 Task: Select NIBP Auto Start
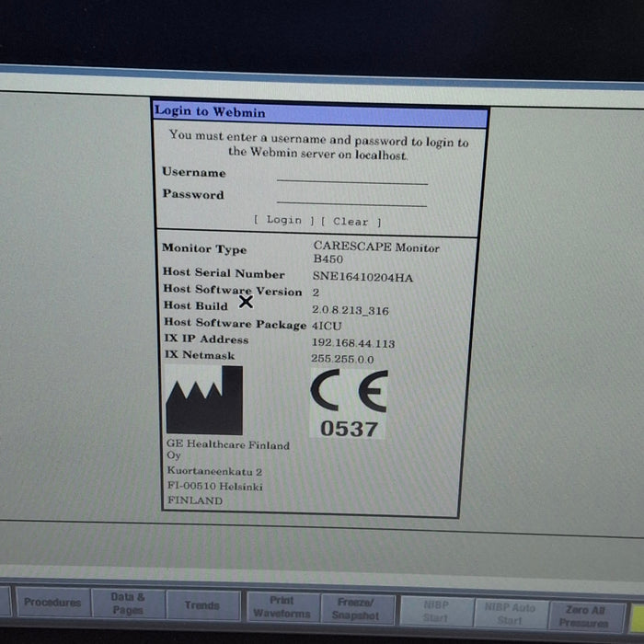[510, 614]
